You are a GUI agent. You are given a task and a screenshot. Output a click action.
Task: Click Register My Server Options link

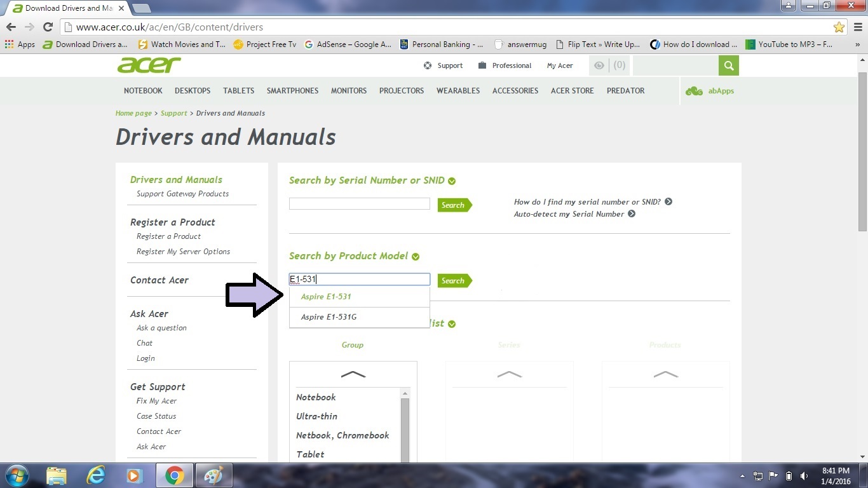tap(183, 252)
